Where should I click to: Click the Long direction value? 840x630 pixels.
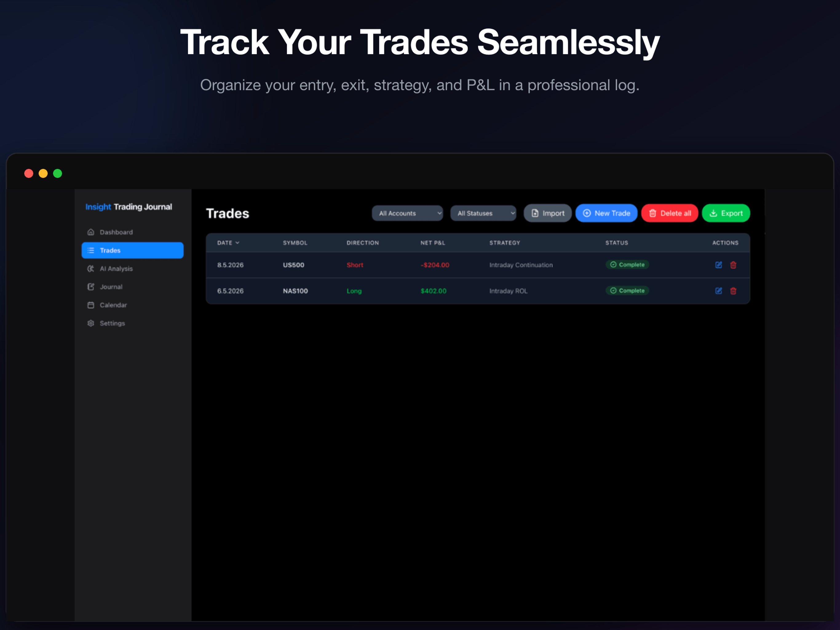(354, 291)
